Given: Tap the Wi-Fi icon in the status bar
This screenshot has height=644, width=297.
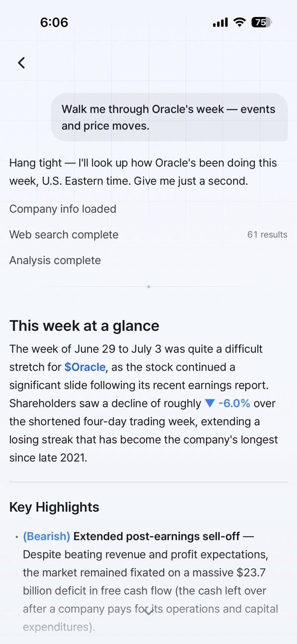Looking at the screenshot, I should pos(240,22).
